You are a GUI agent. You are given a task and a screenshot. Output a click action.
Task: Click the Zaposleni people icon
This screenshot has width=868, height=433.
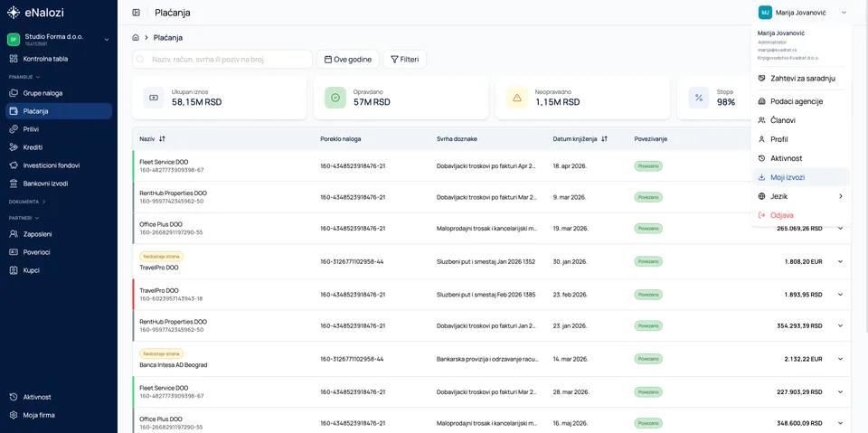14,233
